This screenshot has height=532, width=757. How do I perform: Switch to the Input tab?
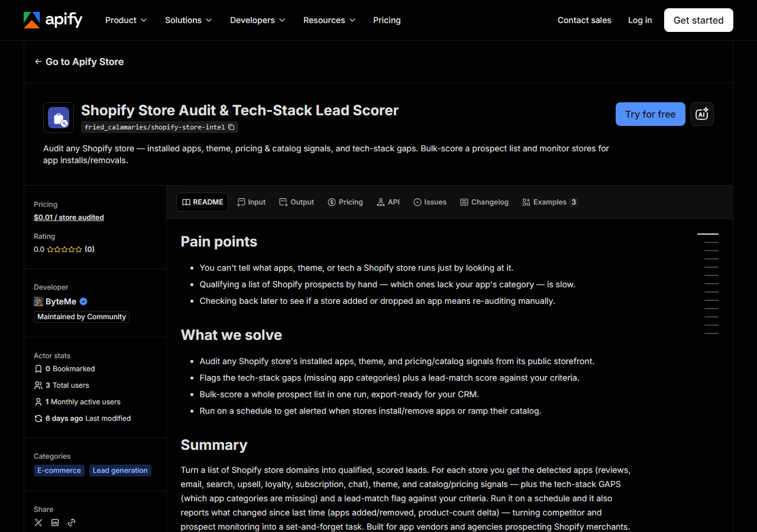[251, 202]
